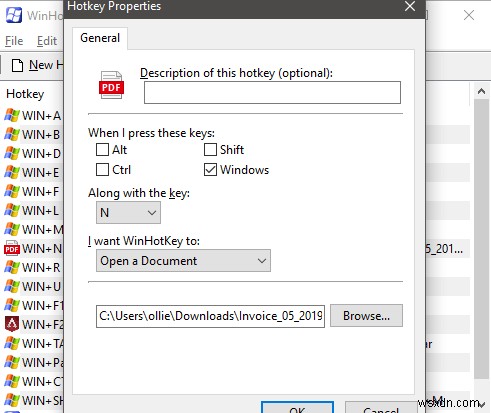
Task: Enable the Shift modifier checkbox
Action: (210, 150)
